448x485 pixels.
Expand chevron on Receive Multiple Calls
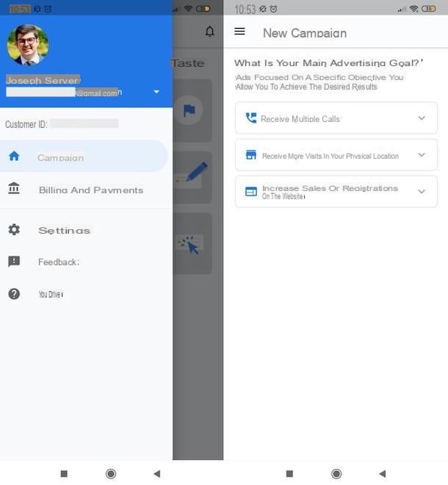pyautogui.click(x=422, y=118)
